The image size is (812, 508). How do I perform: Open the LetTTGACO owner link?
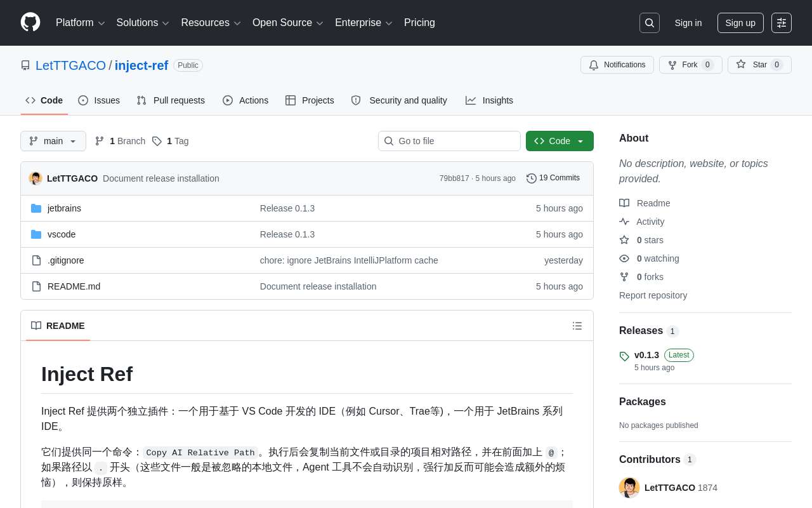click(x=70, y=65)
